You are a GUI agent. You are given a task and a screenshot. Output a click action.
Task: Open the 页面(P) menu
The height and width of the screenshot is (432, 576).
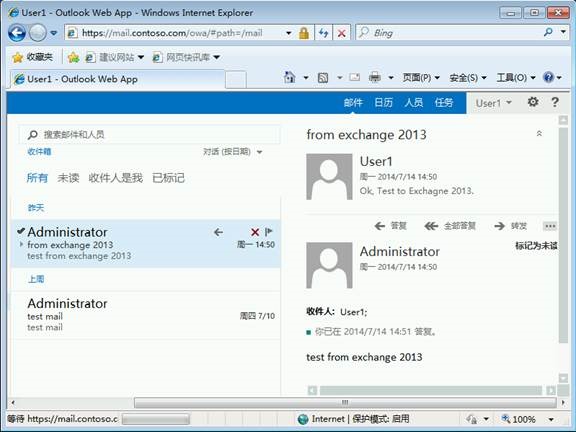421,78
